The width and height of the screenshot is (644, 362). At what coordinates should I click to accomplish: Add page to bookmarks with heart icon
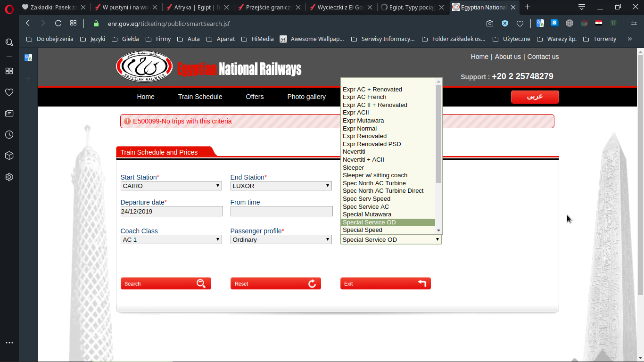pyautogui.click(x=520, y=23)
